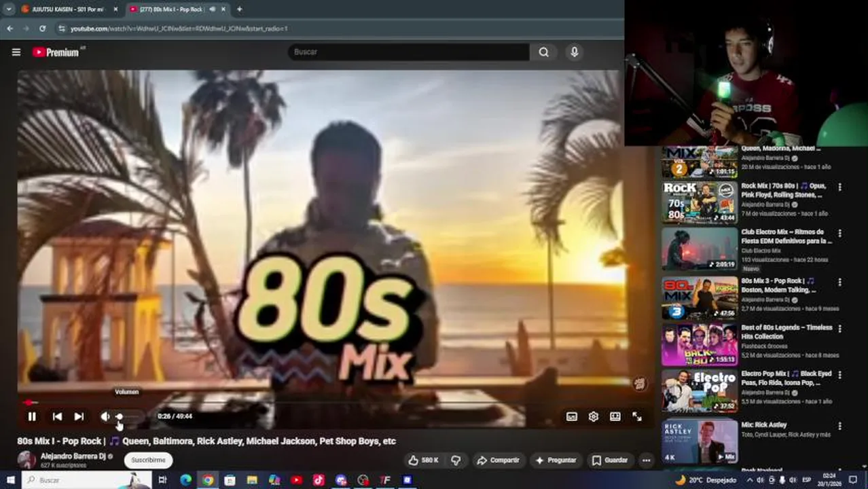Open more actions ellipsis below video
The width and height of the screenshot is (868, 489).
coord(647,460)
